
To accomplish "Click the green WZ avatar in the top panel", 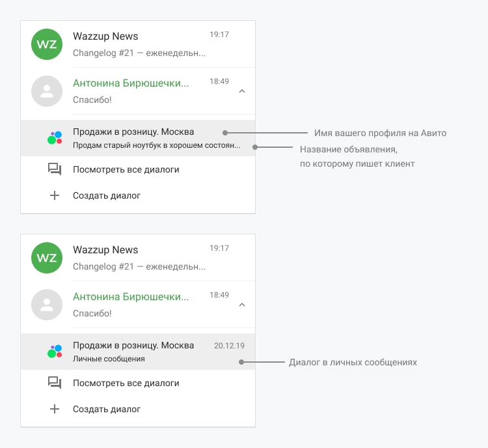I will [47, 44].
